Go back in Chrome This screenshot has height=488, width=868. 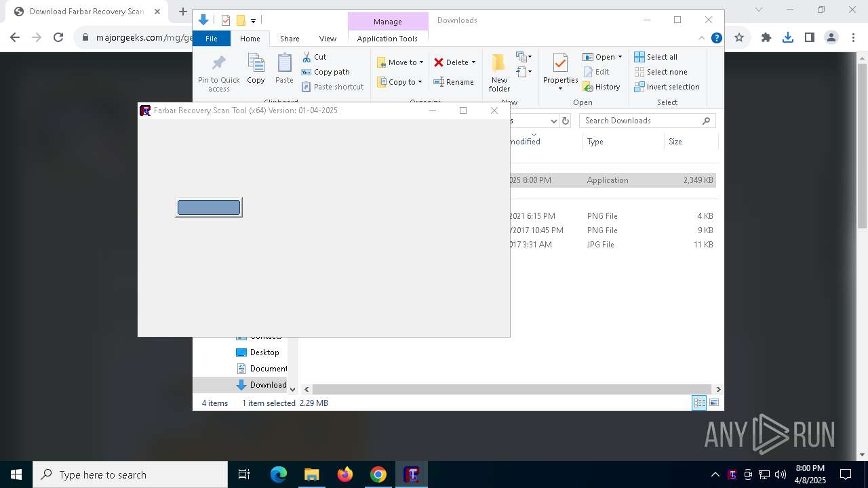pyautogui.click(x=15, y=38)
